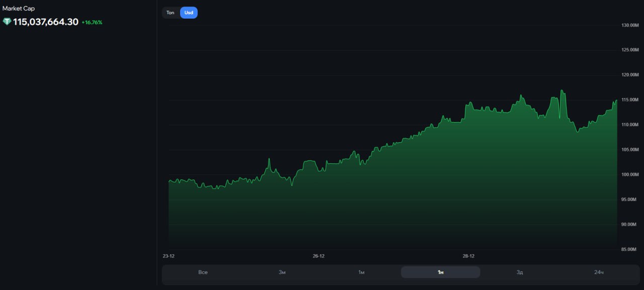The image size is (644, 290).
Task: Click the 85.00M y-axis label
Action: point(630,249)
